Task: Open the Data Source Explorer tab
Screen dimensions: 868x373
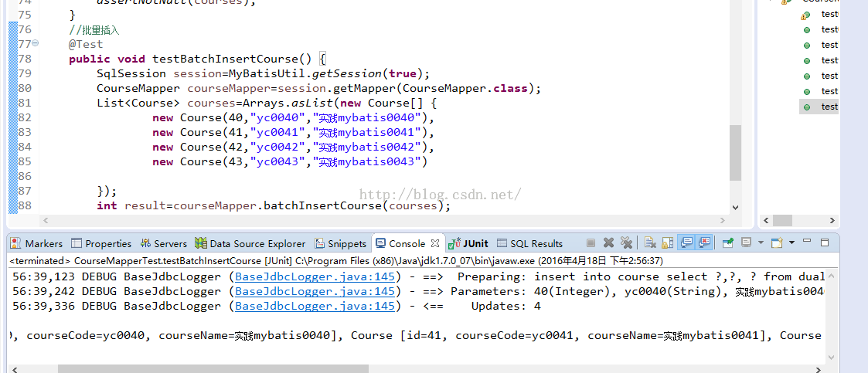Action: tap(250, 243)
